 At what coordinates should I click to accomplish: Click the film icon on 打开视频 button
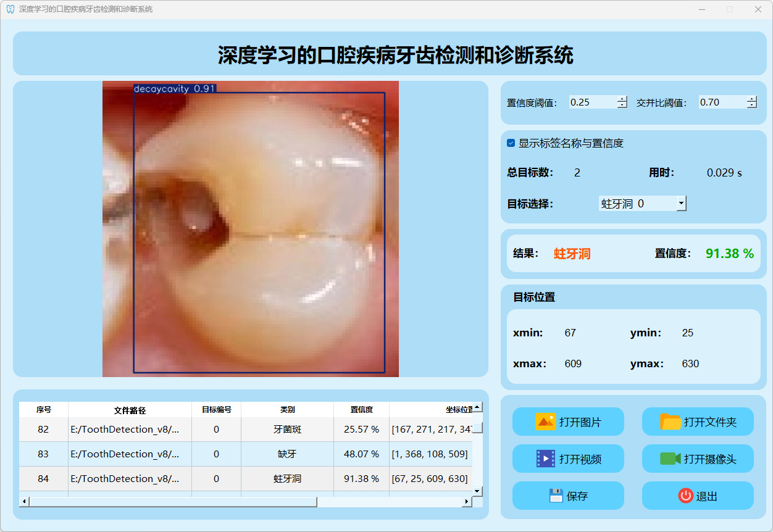pos(546,459)
